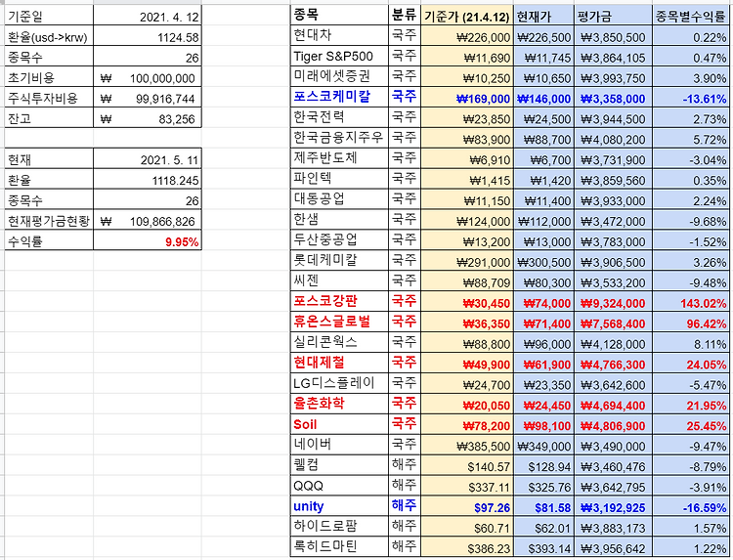Select the $140.57 base price cell
Viewport: 733px width, 560px height.
click(467, 466)
